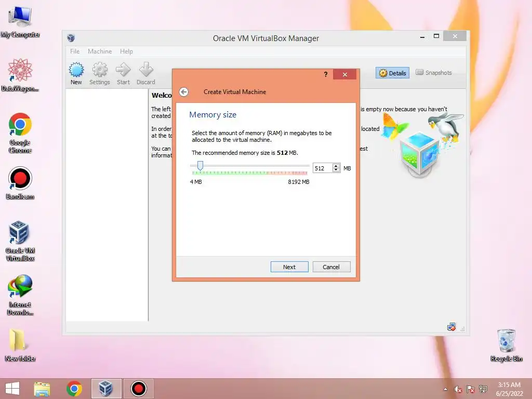Screen dimensions: 532x399
Task: Click the 512 memory value field
Action: pos(322,168)
